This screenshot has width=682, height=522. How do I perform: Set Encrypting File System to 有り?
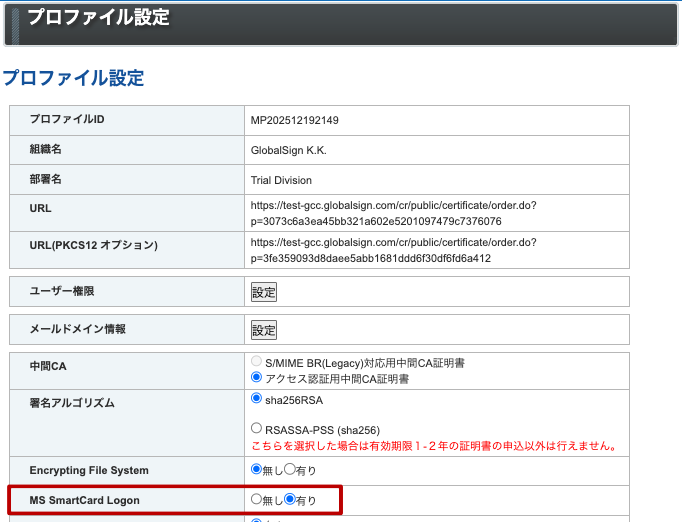click(x=290, y=469)
